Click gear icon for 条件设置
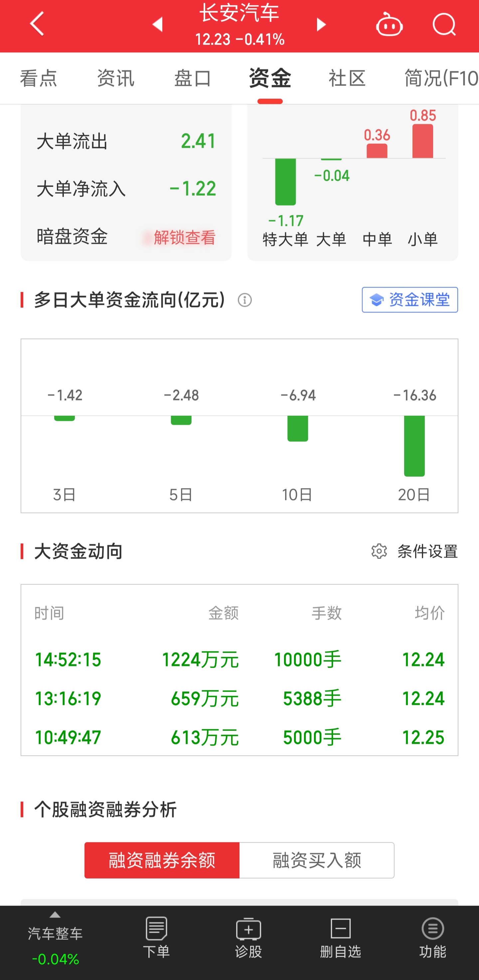The height and width of the screenshot is (980, 479). pos(379,551)
